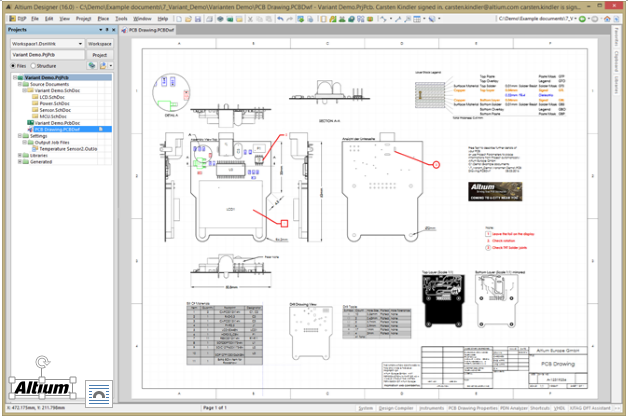Screen dimensions: 628x418
Task: Click the Home icon in navigation bar
Action: (x=607, y=19)
